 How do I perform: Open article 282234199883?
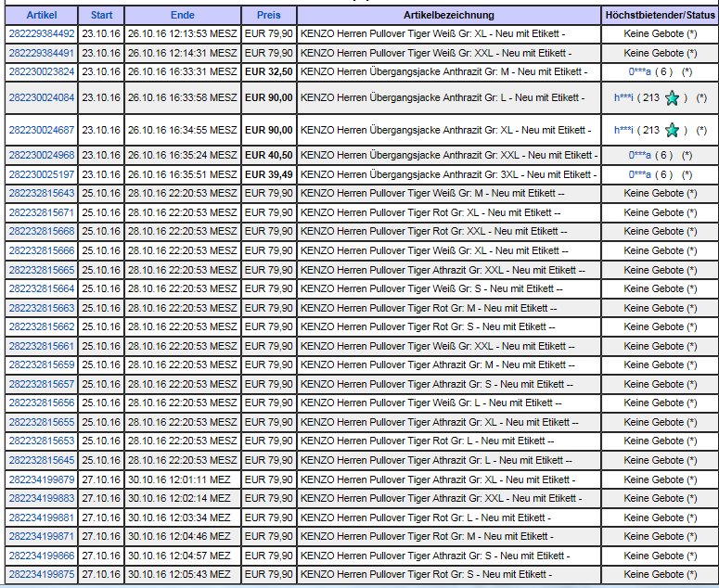(x=41, y=498)
